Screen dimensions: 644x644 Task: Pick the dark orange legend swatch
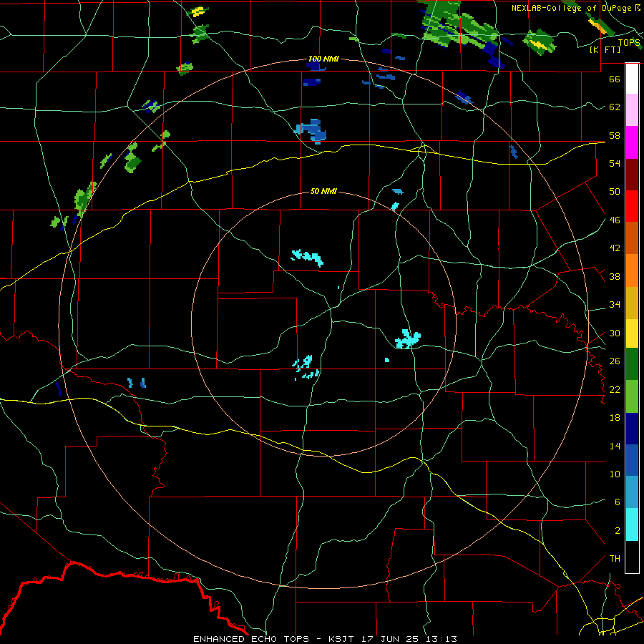tap(632, 238)
